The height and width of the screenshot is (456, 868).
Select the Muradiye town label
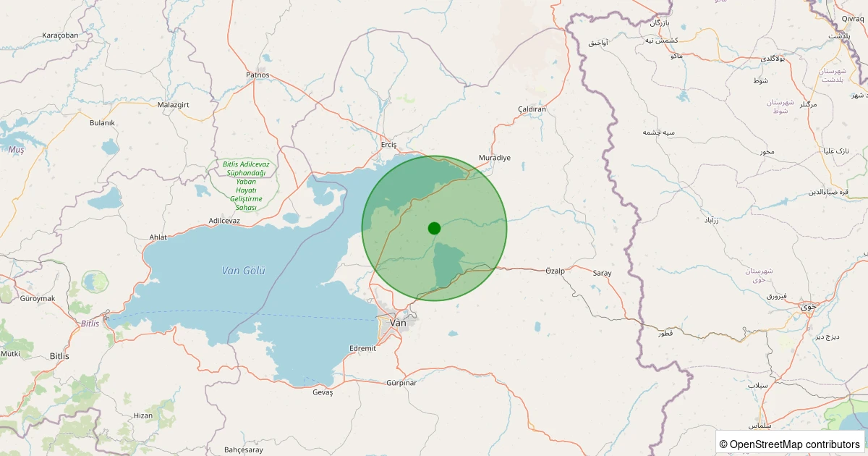(495, 158)
